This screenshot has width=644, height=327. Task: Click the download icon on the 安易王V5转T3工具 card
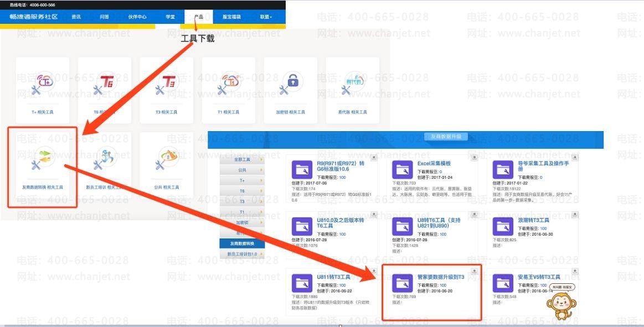click(575, 271)
